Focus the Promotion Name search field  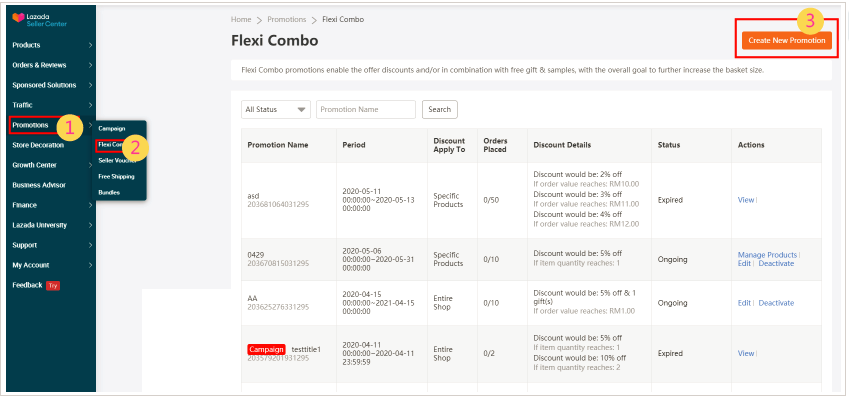[366, 109]
